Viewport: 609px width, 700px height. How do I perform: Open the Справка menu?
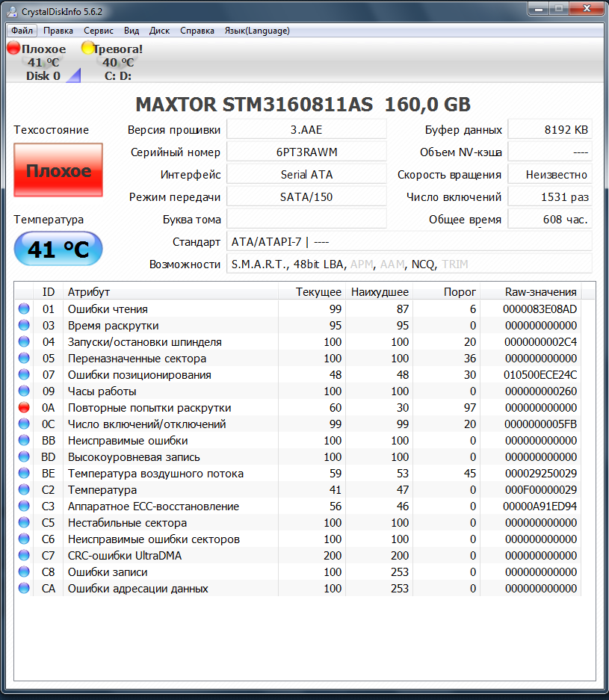[197, 31]
